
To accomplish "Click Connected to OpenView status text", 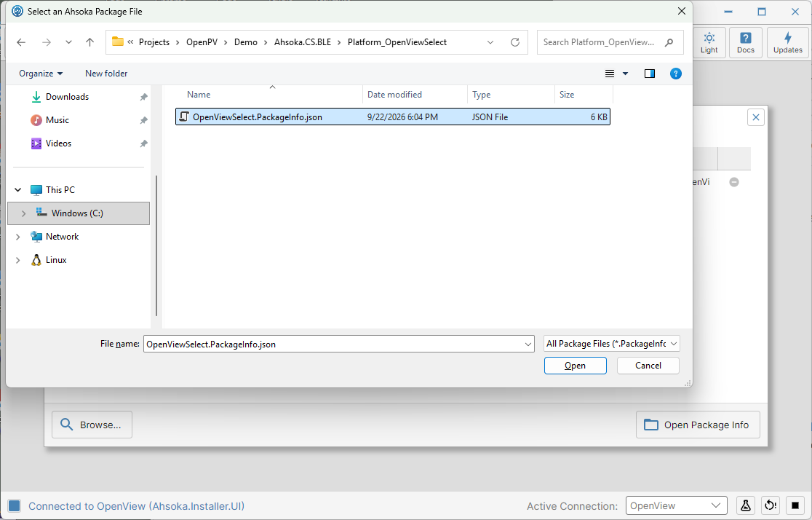I will pyautogui.click(x=136, y=506).
